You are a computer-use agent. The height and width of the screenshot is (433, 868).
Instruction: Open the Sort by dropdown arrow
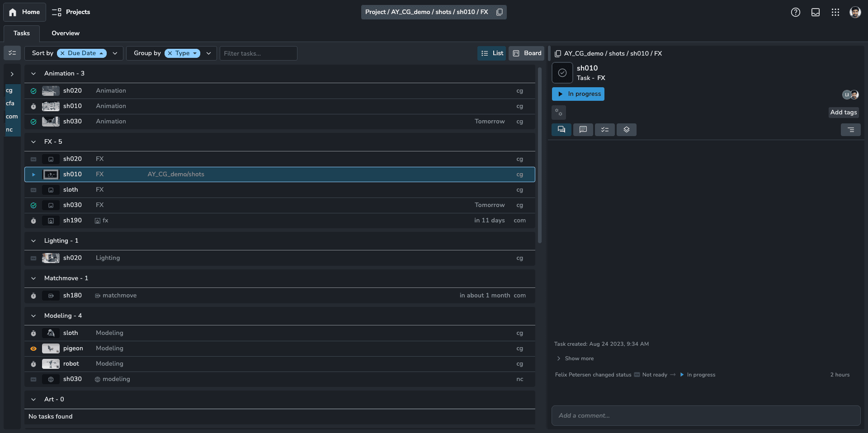115,53
